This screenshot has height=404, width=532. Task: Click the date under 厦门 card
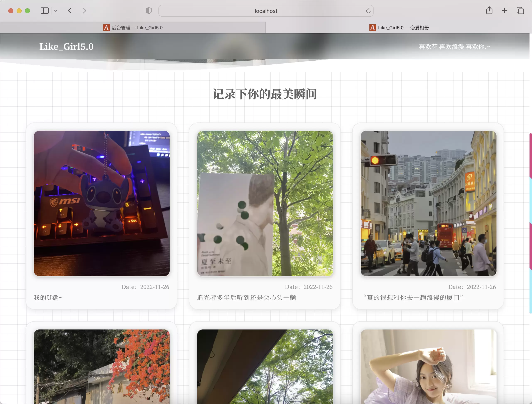[472, 287]
